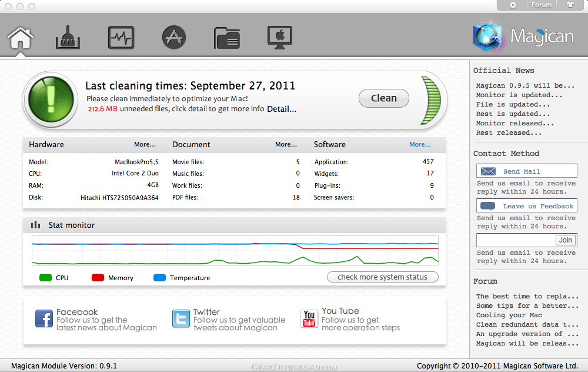Open the Forum button in title bar

[x=542, y=5]
